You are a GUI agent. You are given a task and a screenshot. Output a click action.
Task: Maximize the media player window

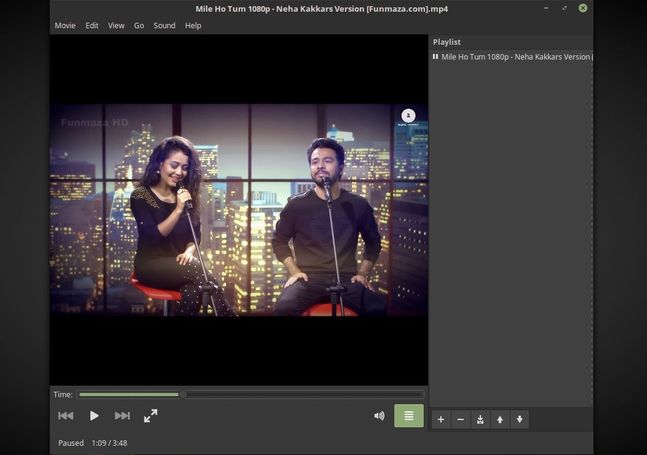tap(564, 8)
